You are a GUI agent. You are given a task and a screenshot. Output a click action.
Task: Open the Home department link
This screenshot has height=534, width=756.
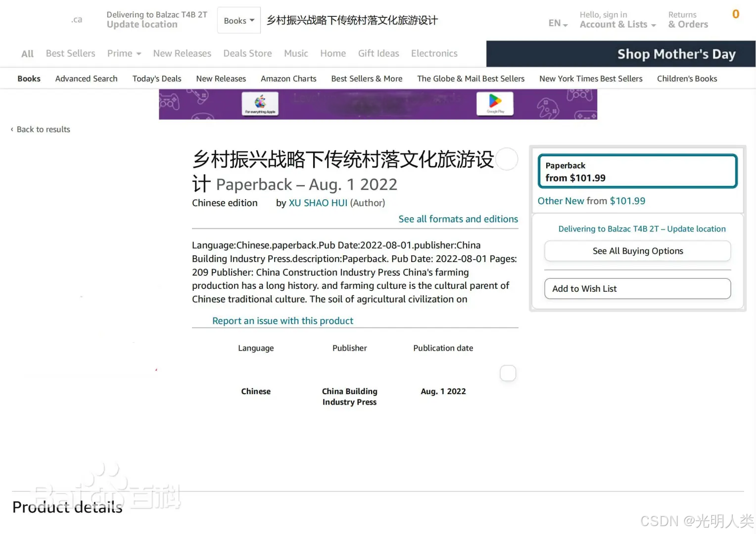coord(333,53)
